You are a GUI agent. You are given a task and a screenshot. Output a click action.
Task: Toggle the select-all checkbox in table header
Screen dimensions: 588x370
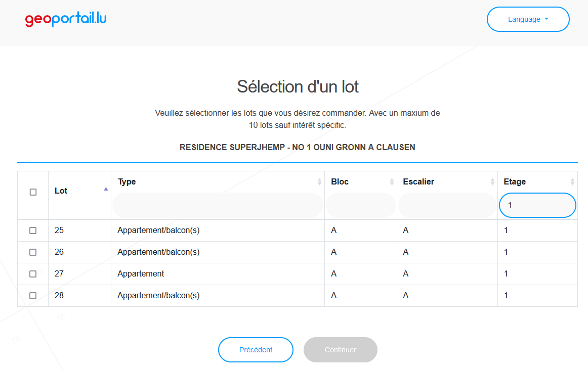33,192
